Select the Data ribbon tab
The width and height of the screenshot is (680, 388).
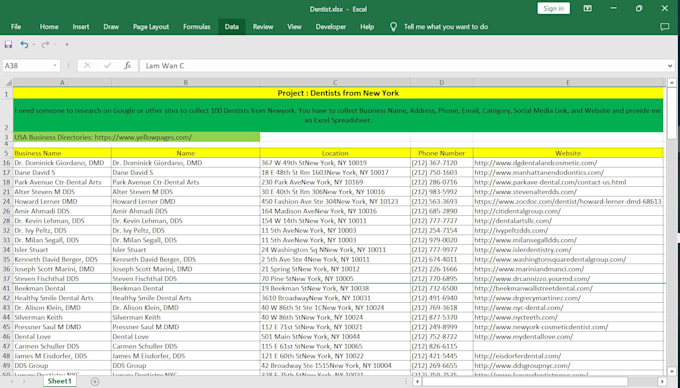[x=232, y=26]
